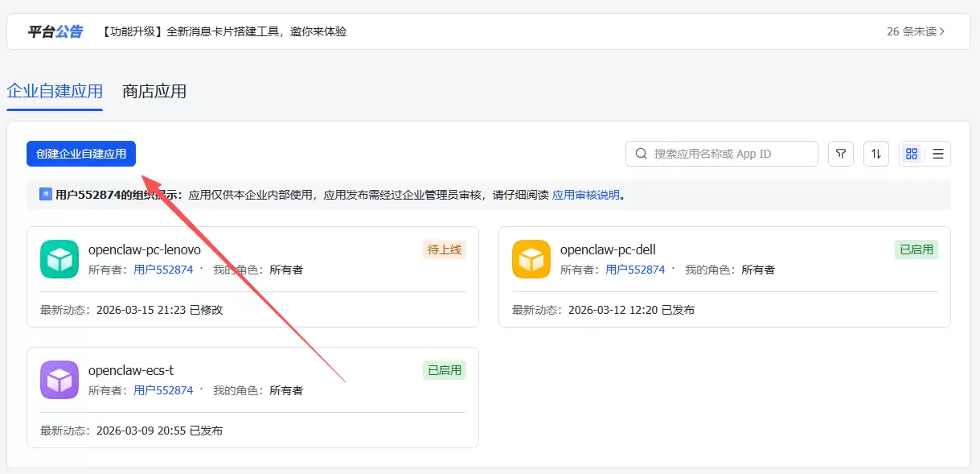Screen dimensions: 980x474
Task: Switch to grid view layout
Action: [912, 154]
